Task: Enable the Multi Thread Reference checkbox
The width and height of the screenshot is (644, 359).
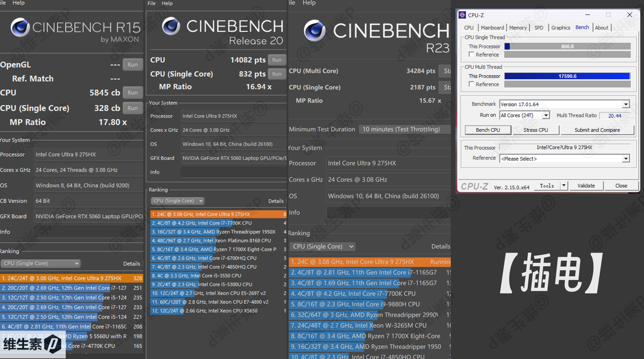Action: coord(471,84)
